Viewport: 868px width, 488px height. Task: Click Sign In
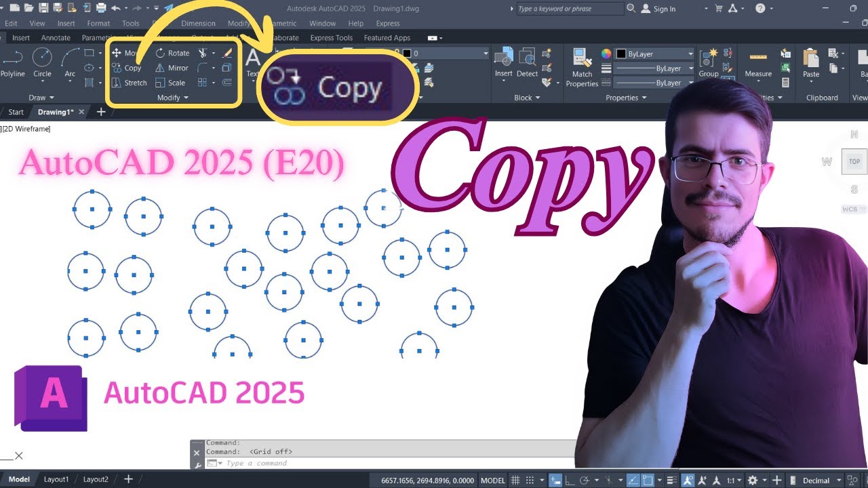click(x=658, y=9)
